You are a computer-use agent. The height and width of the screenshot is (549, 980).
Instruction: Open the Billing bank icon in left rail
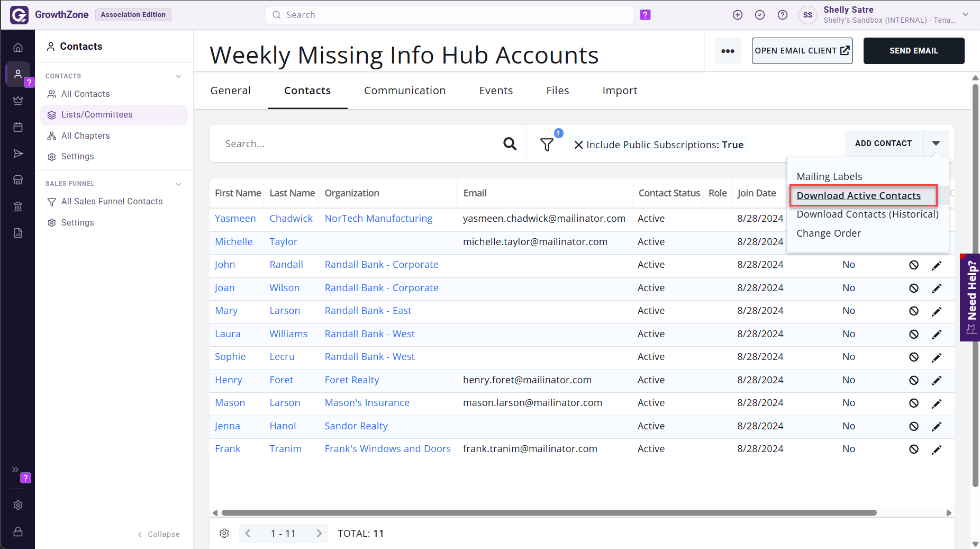coord(18,206)
